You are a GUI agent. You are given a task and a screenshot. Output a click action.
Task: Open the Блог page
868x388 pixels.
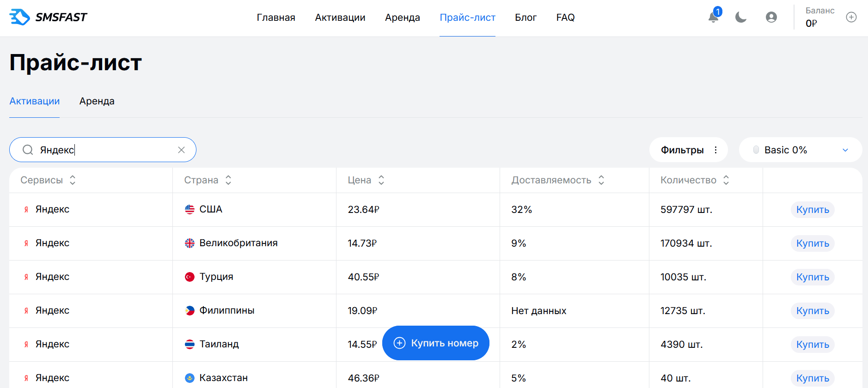pos(526,18)
